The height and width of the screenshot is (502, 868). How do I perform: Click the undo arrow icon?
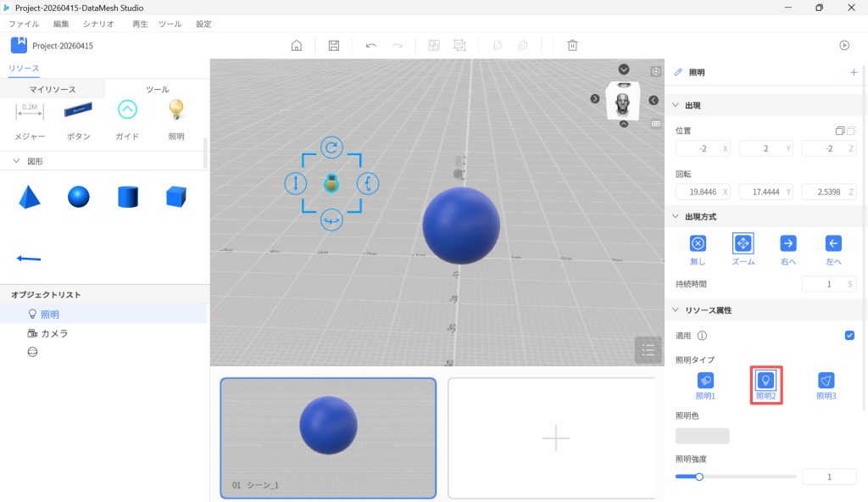pyautogui.click(x=371, y=46)
